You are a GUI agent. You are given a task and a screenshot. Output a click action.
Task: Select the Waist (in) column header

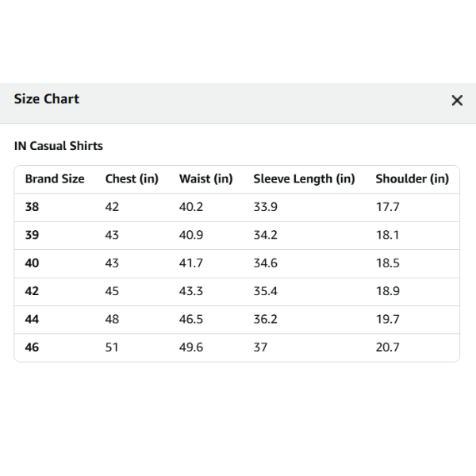tap(206, 179)
